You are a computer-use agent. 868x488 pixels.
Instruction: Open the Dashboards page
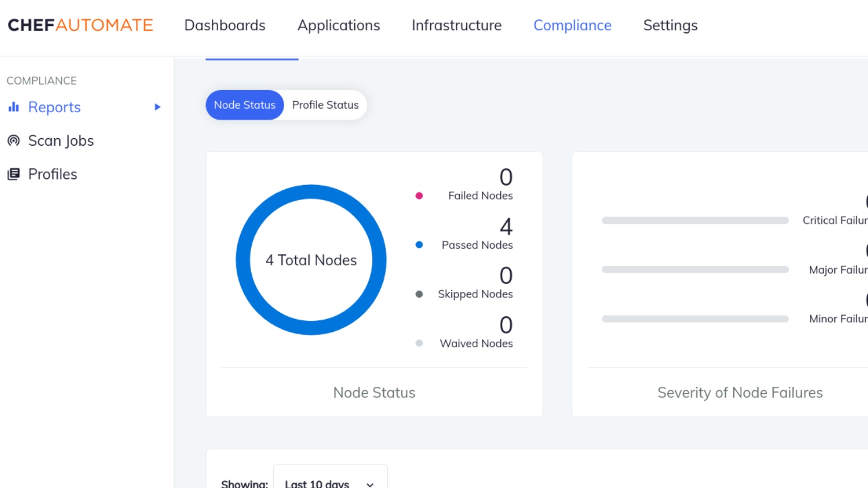pos(225,25)
